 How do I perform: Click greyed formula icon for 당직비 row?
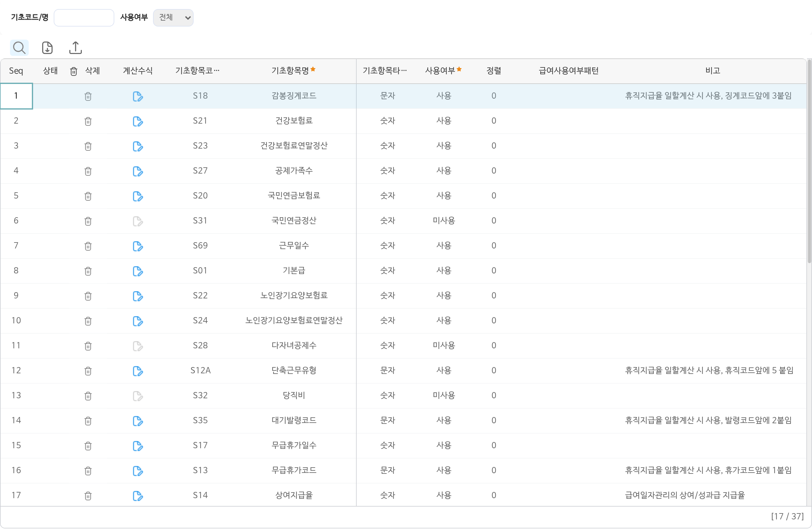point(138,396)
